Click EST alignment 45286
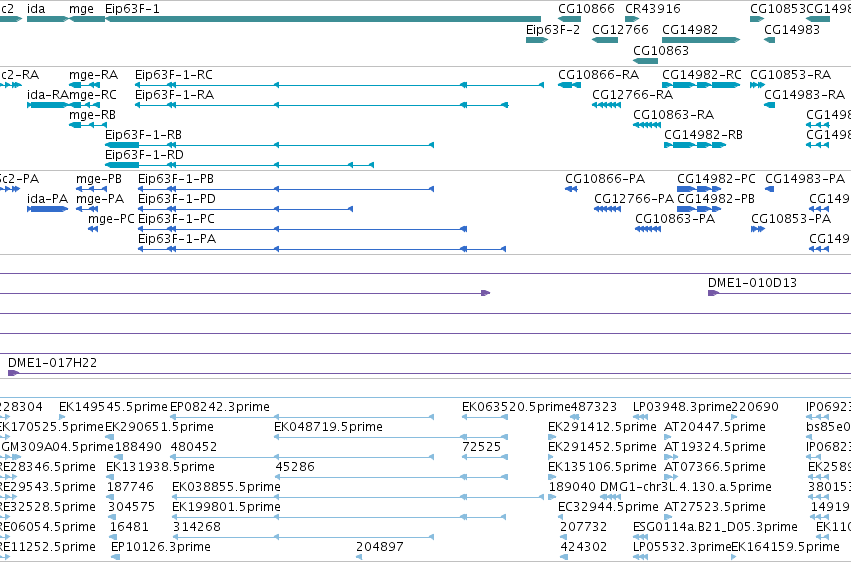Image resolution: width=851 pixels, height=562 pixels. 391,477
